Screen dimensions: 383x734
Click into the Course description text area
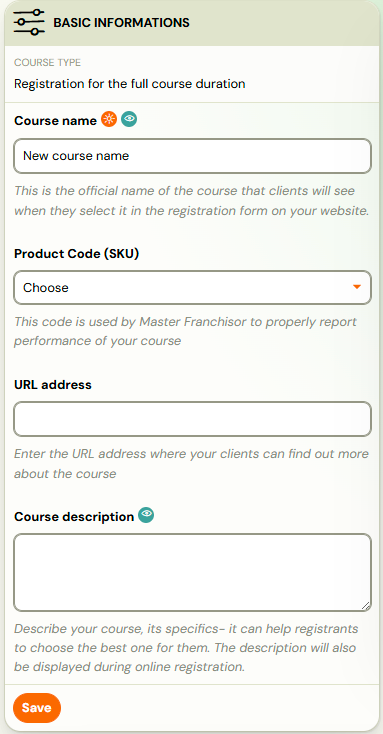click(x=192, y=573)
